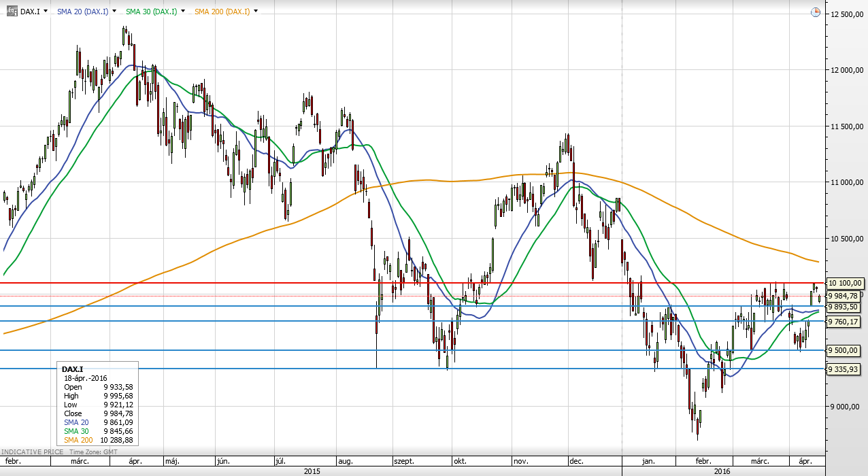Click the Open value 9 933,58
The width and height of the screenshot is (868, 476).
point(118,387)
